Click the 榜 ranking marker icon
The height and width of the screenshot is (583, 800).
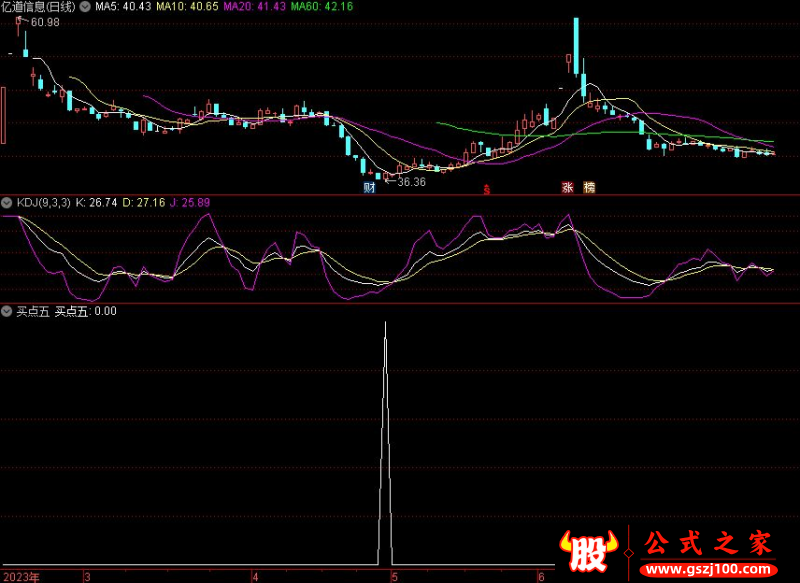tap(589, 187)
